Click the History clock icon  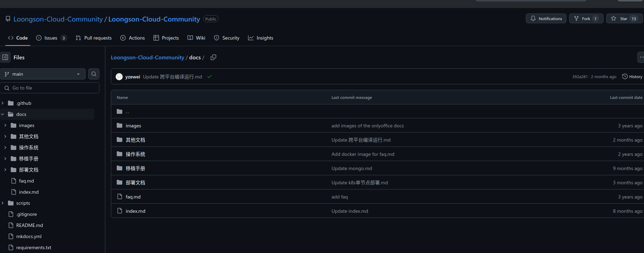[x=625, y=76]
